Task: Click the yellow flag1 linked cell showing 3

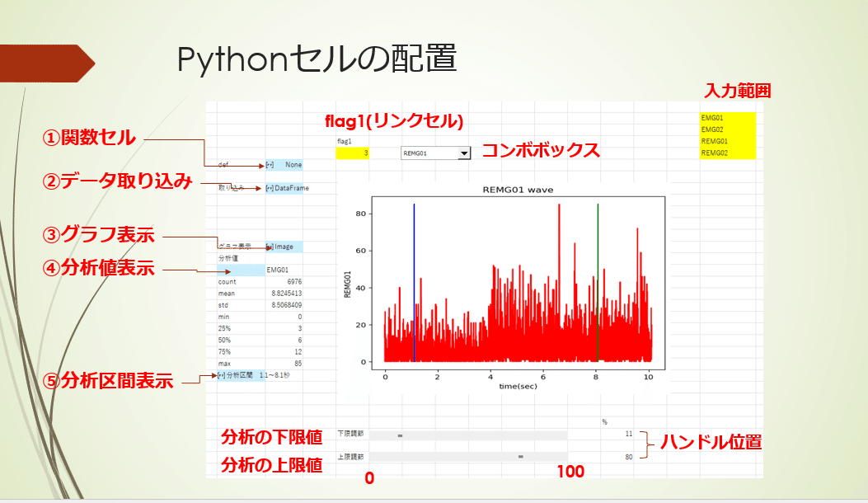Action: 354,153
